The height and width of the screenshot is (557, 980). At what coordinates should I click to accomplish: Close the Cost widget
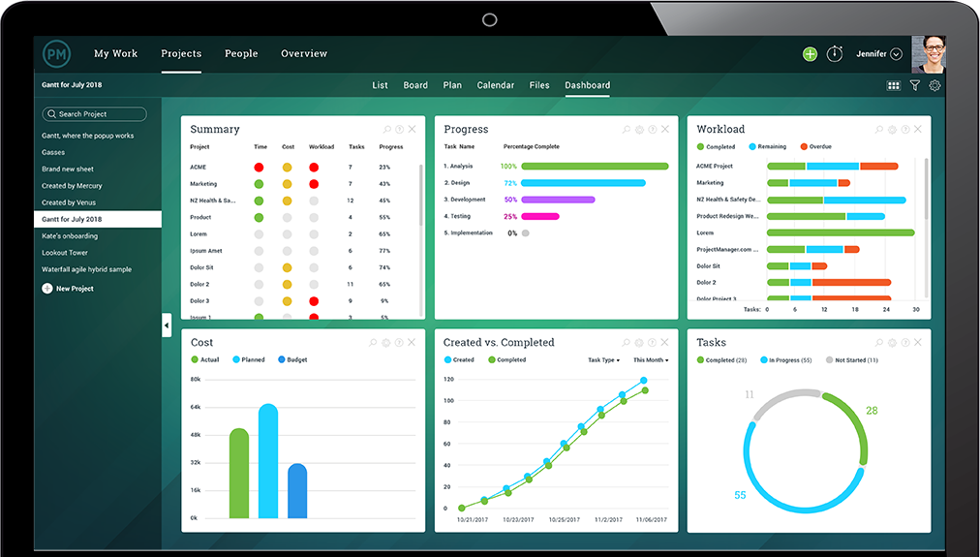click(412, 343)
